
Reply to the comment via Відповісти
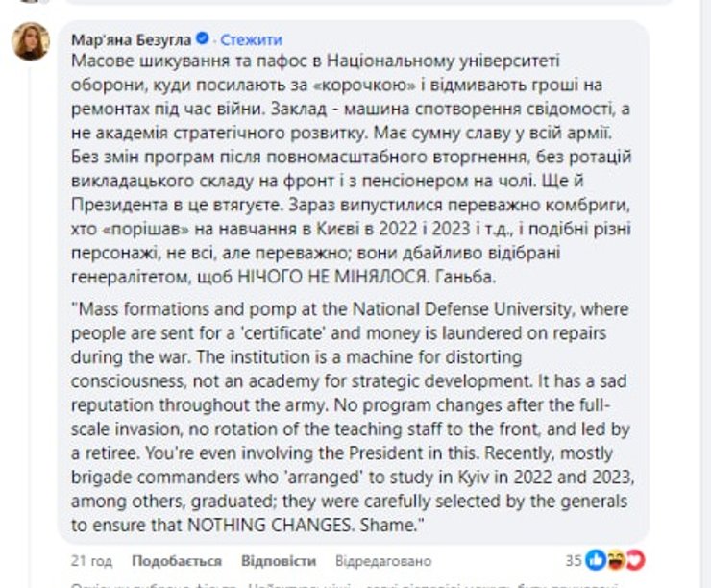(x=279, y=561)
